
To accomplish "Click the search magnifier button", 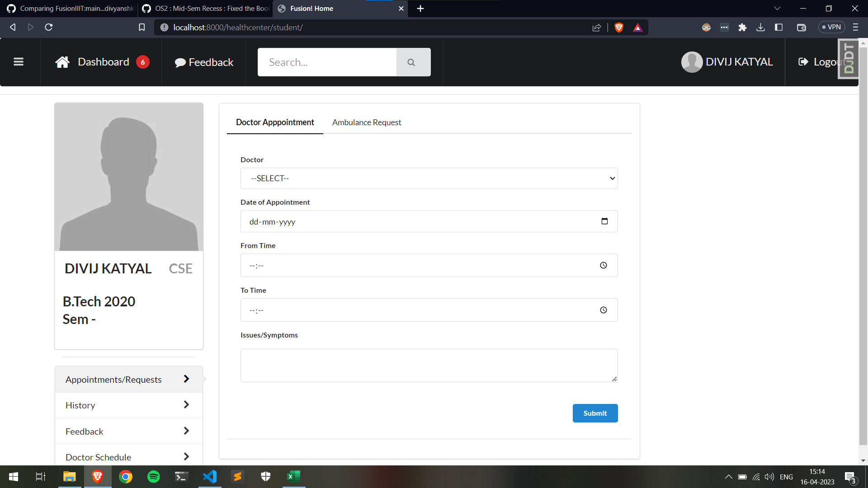I will [411, 62].
